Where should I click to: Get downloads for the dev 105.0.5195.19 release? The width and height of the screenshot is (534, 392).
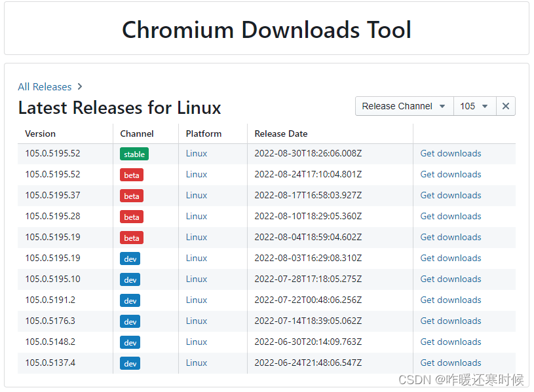click(451, 258)
